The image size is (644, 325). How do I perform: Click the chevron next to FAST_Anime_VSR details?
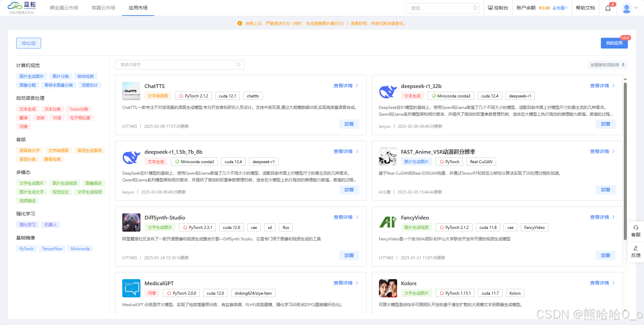click(613, 151)
